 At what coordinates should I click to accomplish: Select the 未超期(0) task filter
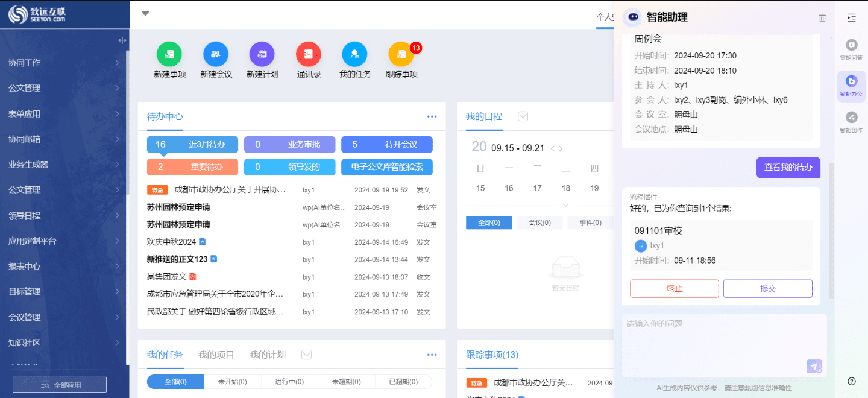[x=346, y=382]
